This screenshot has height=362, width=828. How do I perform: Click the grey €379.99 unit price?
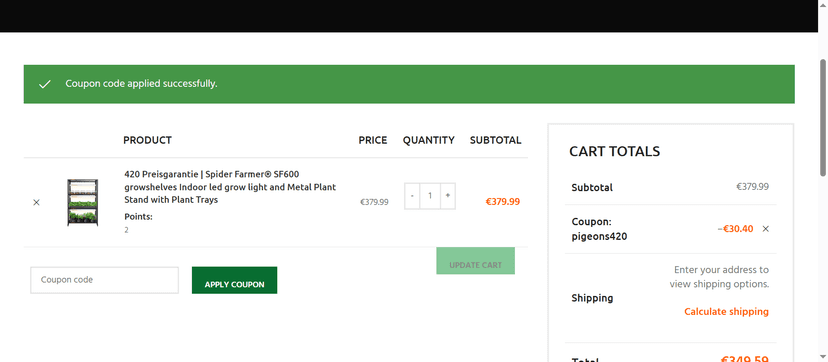(x=374, y=202)
